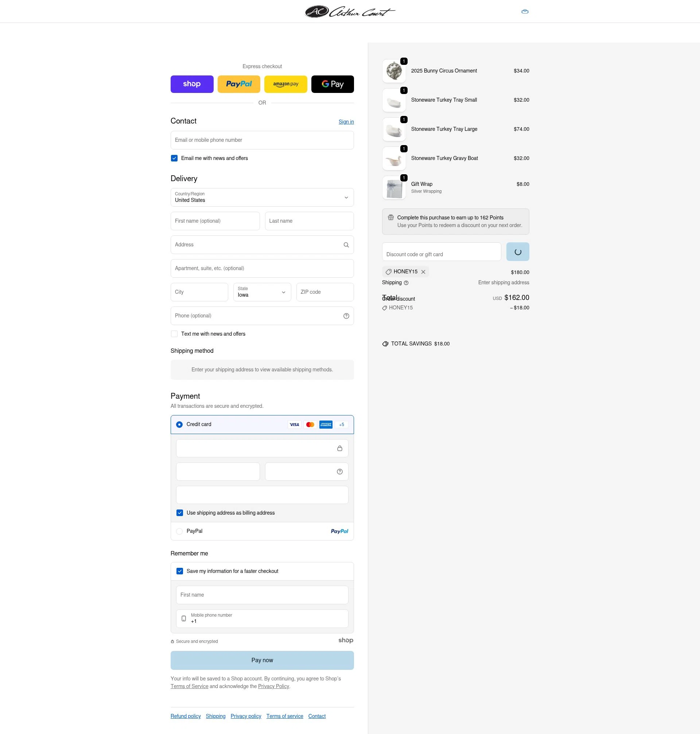Open the security code help icon
Image resolution: width=700 pixels, height=734 pixels.
tap(339, 472)
